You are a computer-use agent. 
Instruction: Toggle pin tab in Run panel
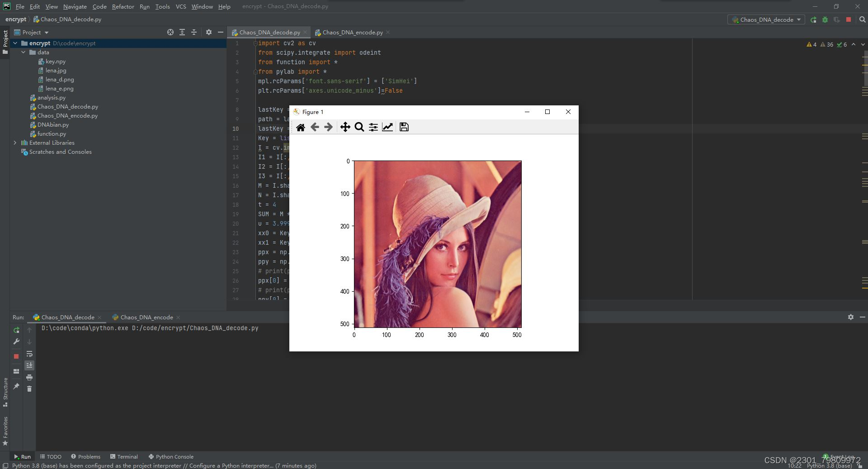click(16, 386)
